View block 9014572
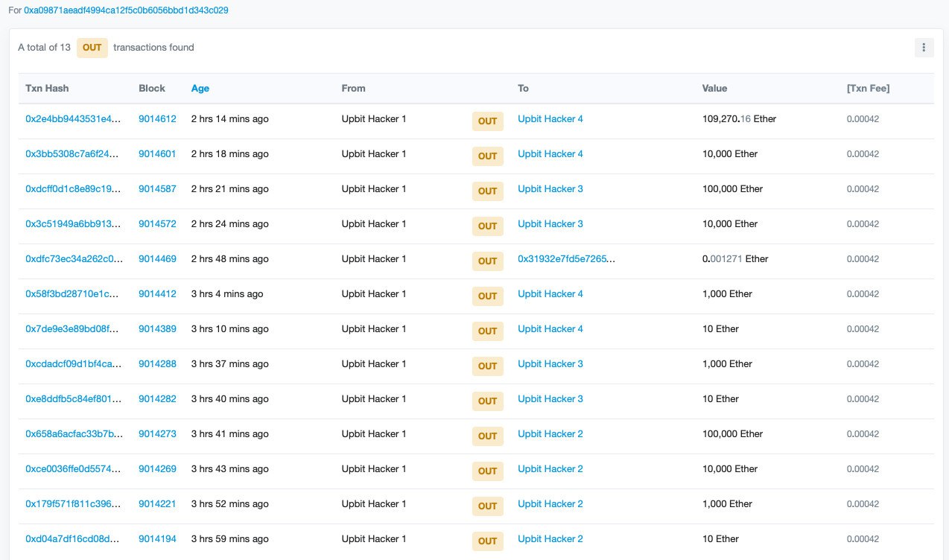949x560 pixels. (157, 223)
